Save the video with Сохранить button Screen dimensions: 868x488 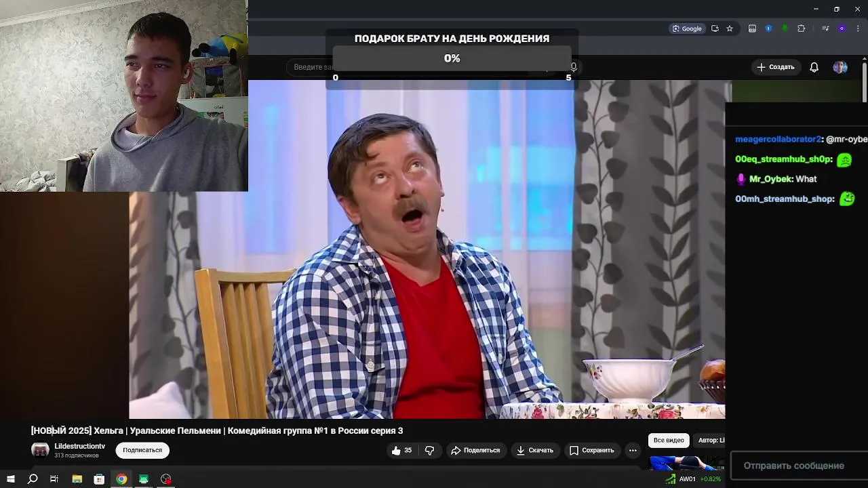[x=592, y=450]
